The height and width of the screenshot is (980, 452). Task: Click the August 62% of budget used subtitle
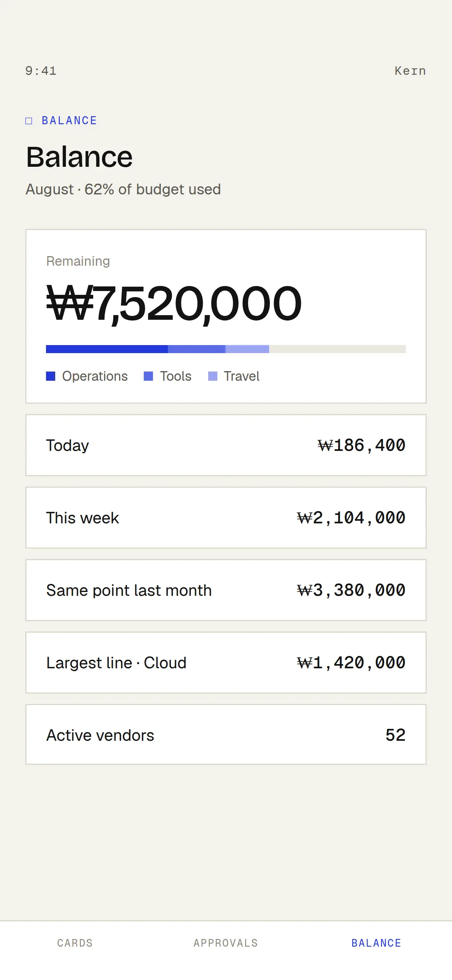(x=123, y=189)
